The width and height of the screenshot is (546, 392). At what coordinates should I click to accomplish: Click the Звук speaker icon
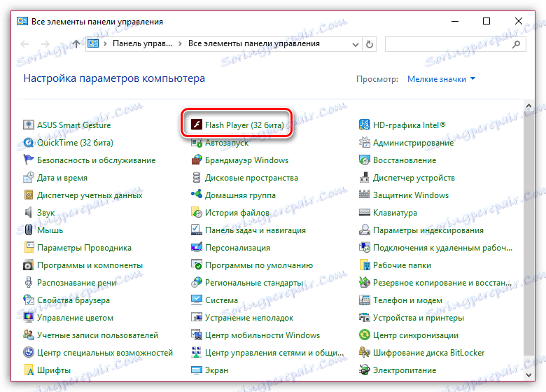(x=29, y=212)
